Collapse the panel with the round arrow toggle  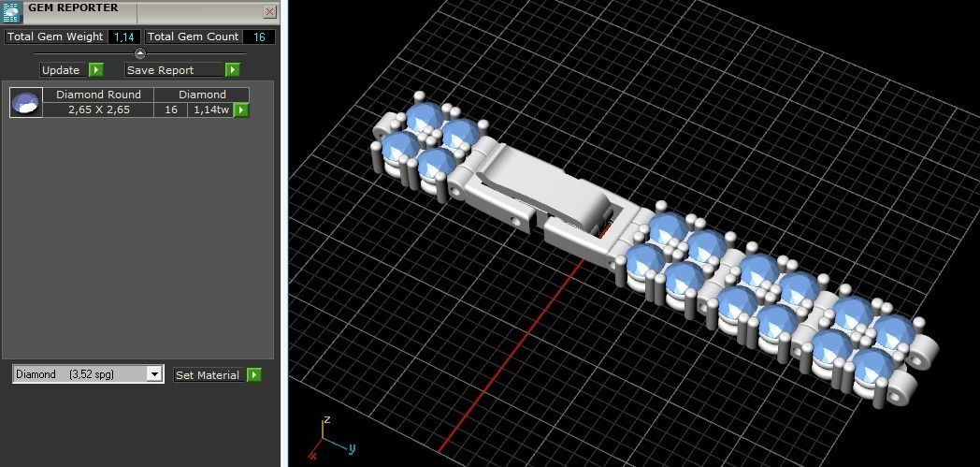pyautogui.click(x=140, y=53)
